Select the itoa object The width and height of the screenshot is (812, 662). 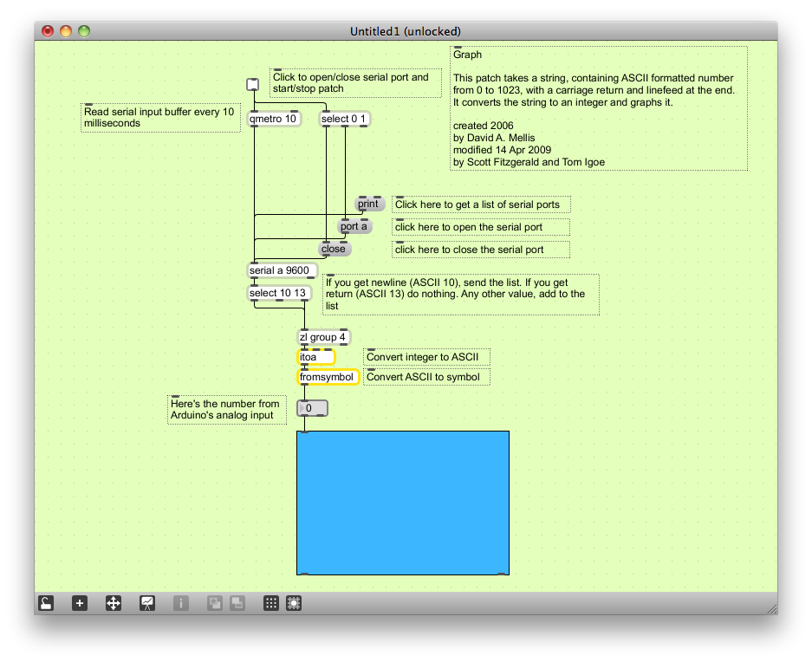[316, 357]
